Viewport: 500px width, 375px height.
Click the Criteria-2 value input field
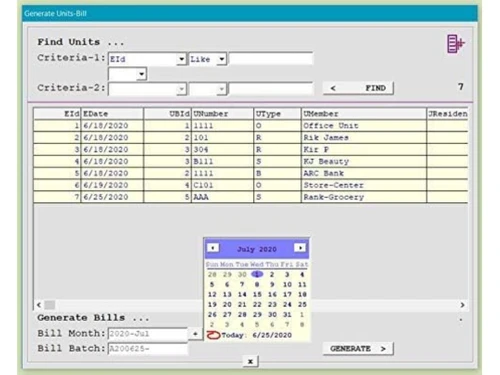pos(271,89)
